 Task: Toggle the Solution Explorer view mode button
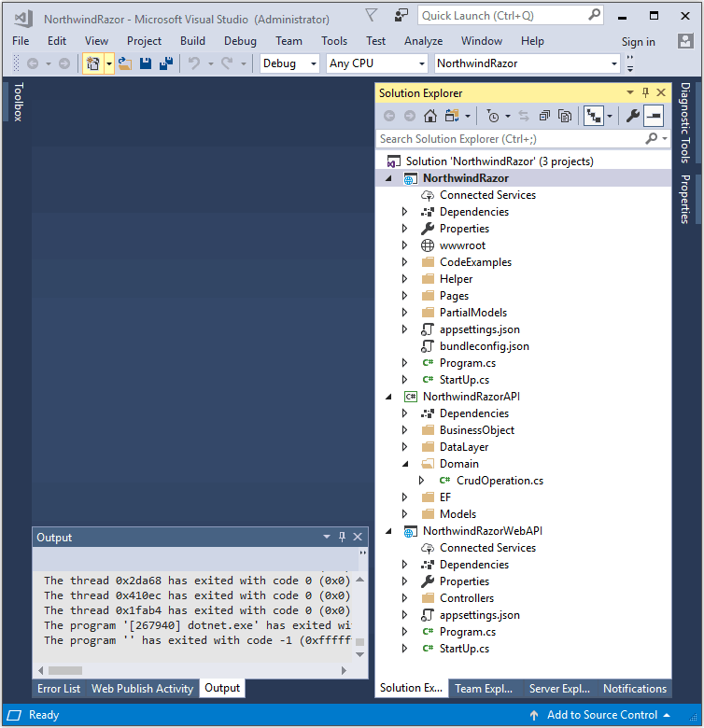pyautogui.click(x=594, y=116)
